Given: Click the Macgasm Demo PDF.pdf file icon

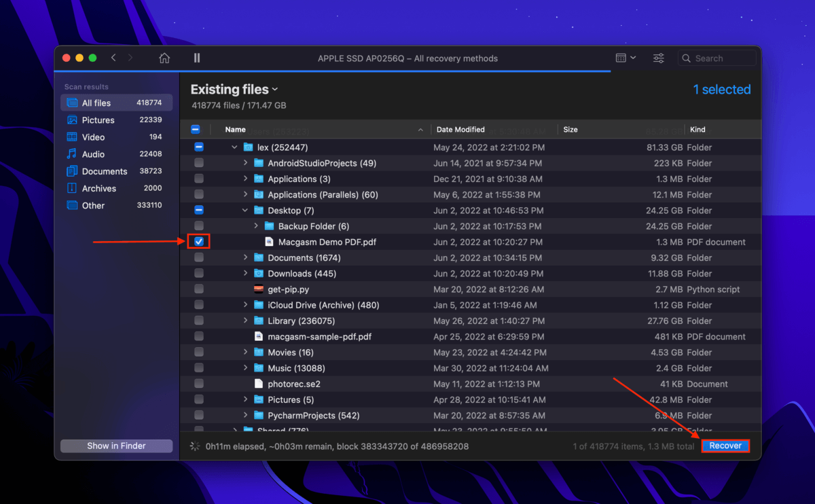Looking at the screenshot, I should coord(269,242).
